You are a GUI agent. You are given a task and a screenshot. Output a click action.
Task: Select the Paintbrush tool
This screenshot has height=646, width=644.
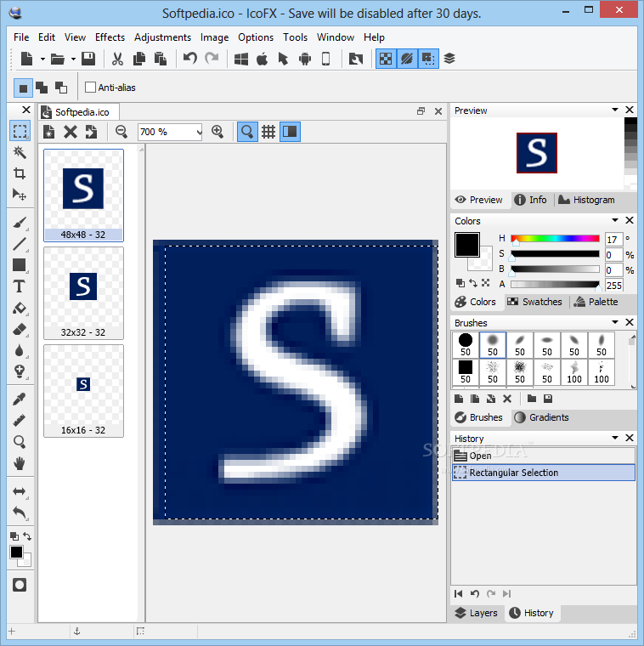tap(20, 223)
